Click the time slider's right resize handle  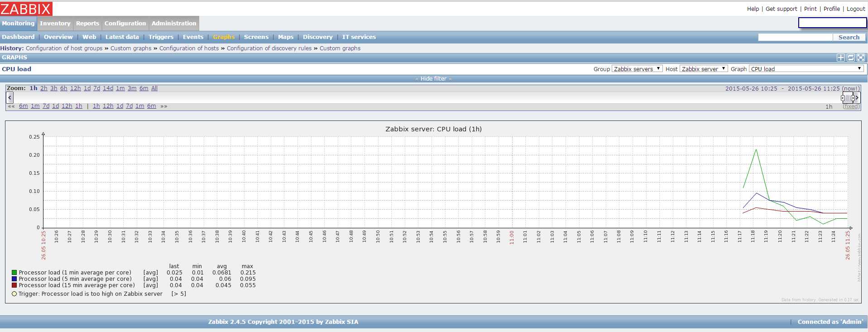point(853,98)
